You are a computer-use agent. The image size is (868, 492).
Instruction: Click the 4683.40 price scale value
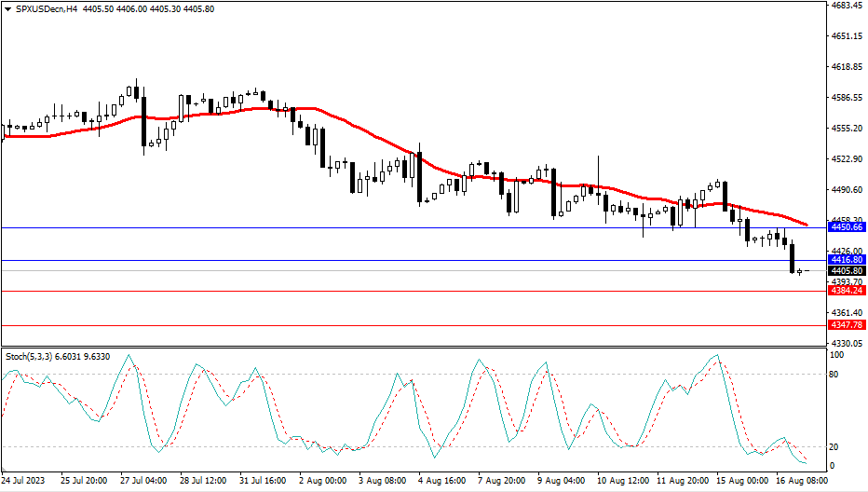[x=846, y=6]
